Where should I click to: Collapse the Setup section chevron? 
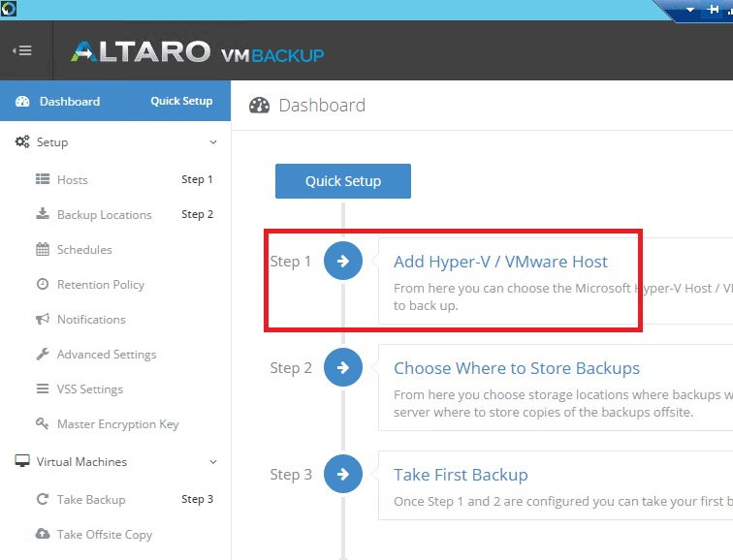[213, 142]
